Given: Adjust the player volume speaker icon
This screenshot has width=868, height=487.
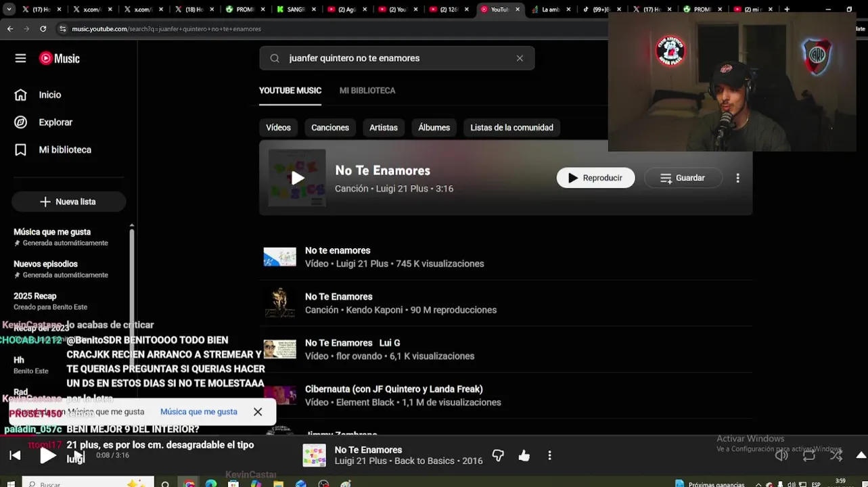Looking at the screenshot, I should pos(781,455).
